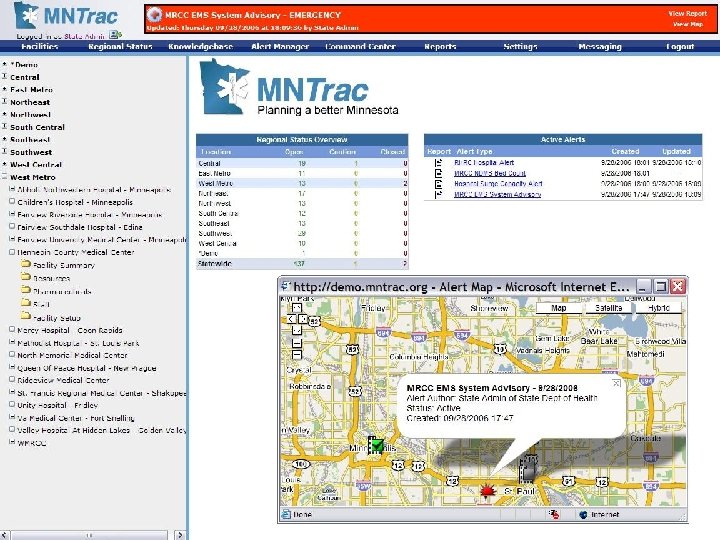Viewport: 720px width, 540px height.
Task: Expand the Demo region node
Action: click(x=5, y=64)
